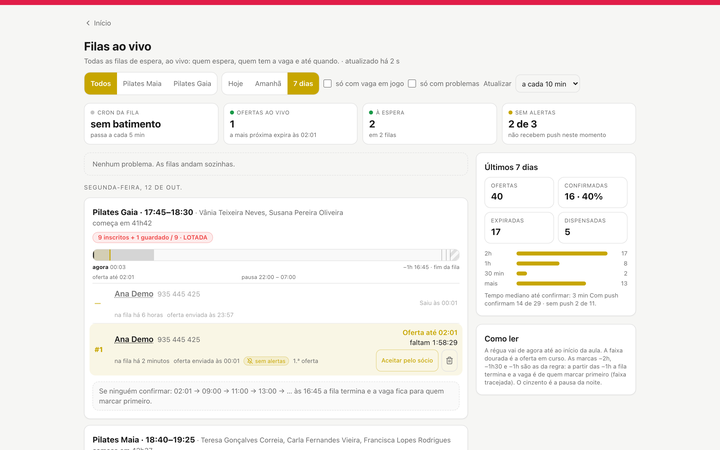This screenshot has height=450, width=720.
Task: Click the Confirmadas 16 · 40% stat box
Action: pos(593,192)
